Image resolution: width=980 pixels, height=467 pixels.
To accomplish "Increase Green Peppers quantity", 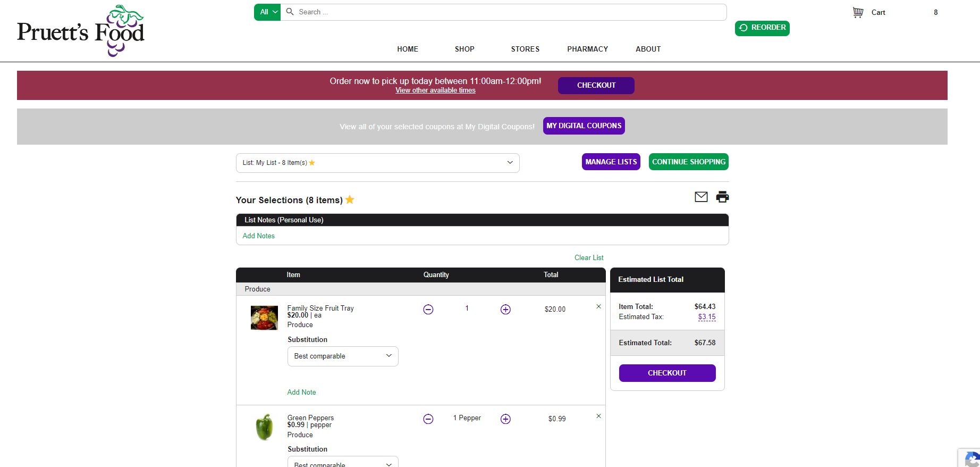I will pos(505,419).
